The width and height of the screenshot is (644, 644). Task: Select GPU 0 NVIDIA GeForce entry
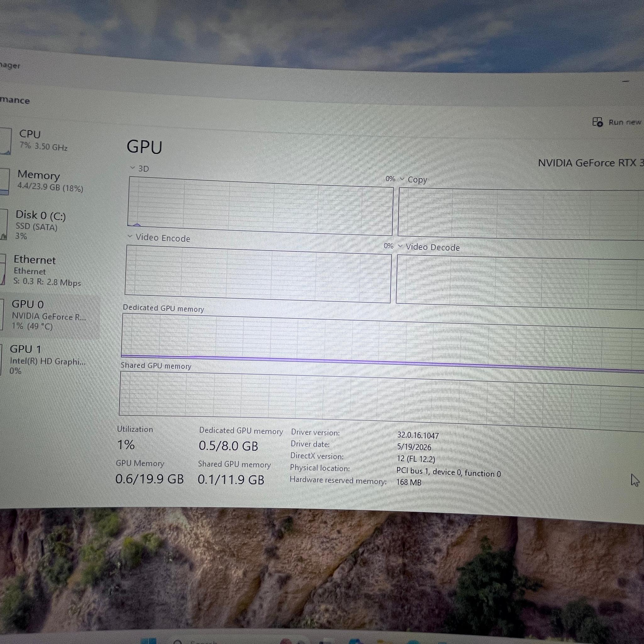click(x=48, y=315)
